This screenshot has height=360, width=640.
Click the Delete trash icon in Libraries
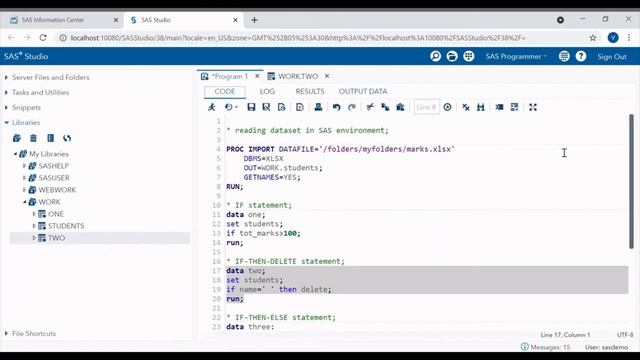(x=33, y=138)
